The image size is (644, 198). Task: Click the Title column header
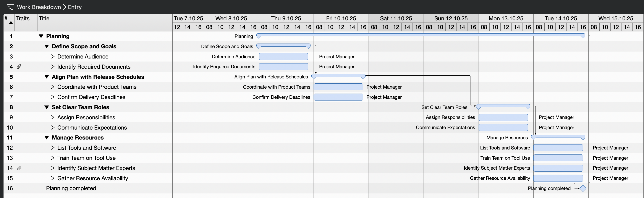pos(44,18)
